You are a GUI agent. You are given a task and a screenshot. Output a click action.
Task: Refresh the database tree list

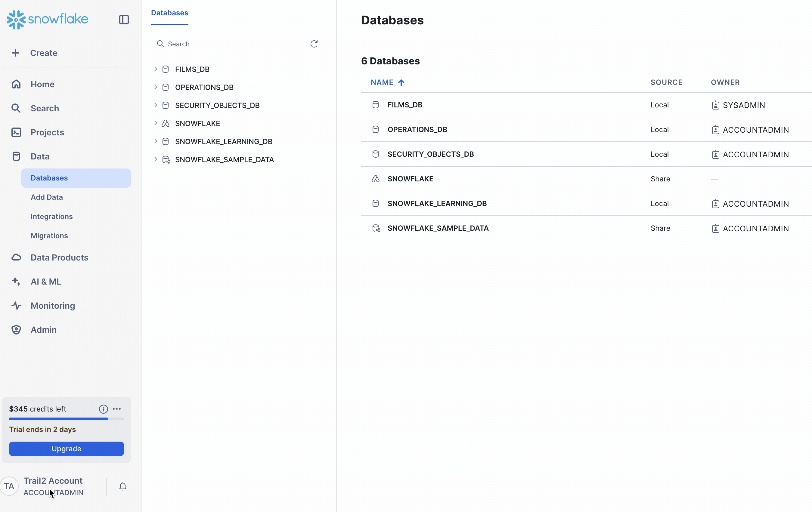point(314,44)
